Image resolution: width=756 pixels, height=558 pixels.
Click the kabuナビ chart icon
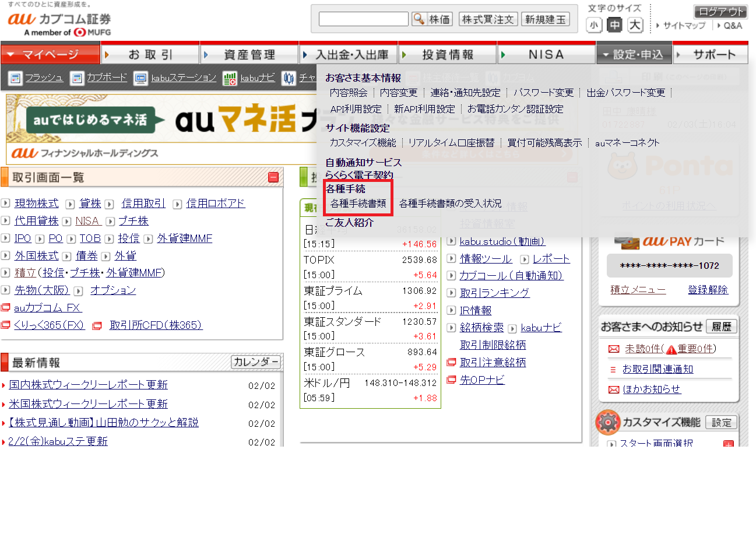pyautogui.click(x=230, y=78)
